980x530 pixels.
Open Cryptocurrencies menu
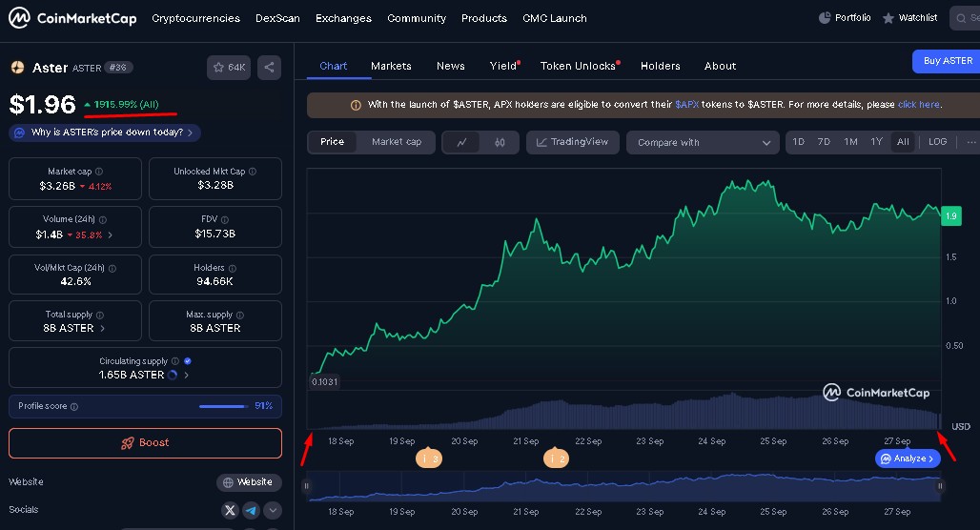195,18
